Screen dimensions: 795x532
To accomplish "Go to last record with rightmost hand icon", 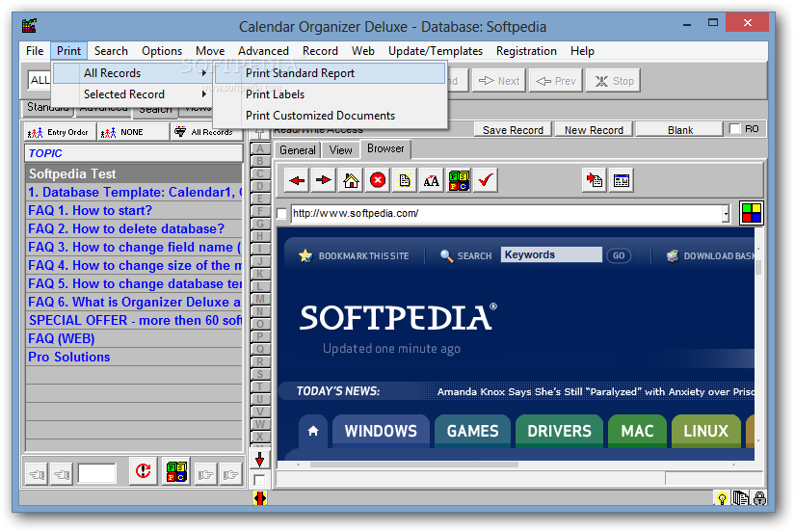I will pyautogui.click(x=230, y=475).
